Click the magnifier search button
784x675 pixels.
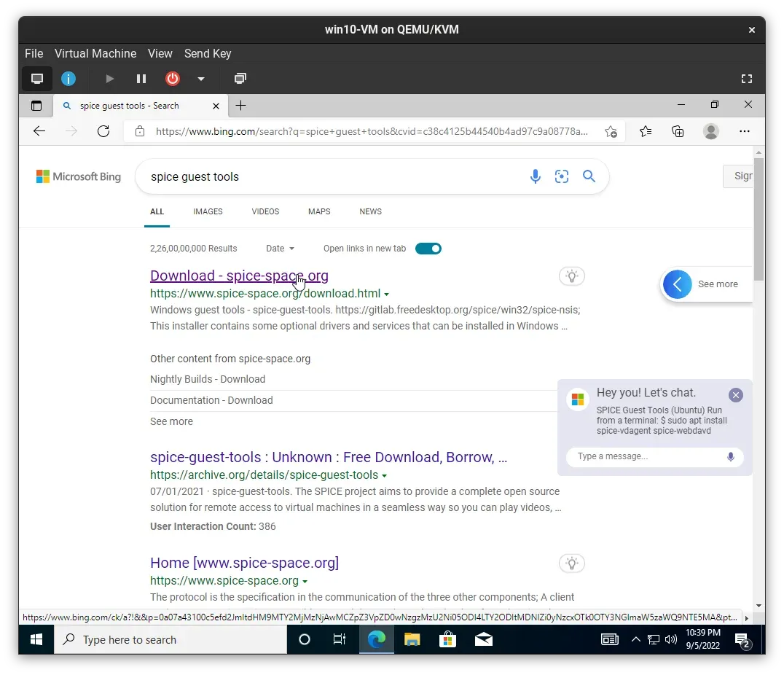(589, 176)
